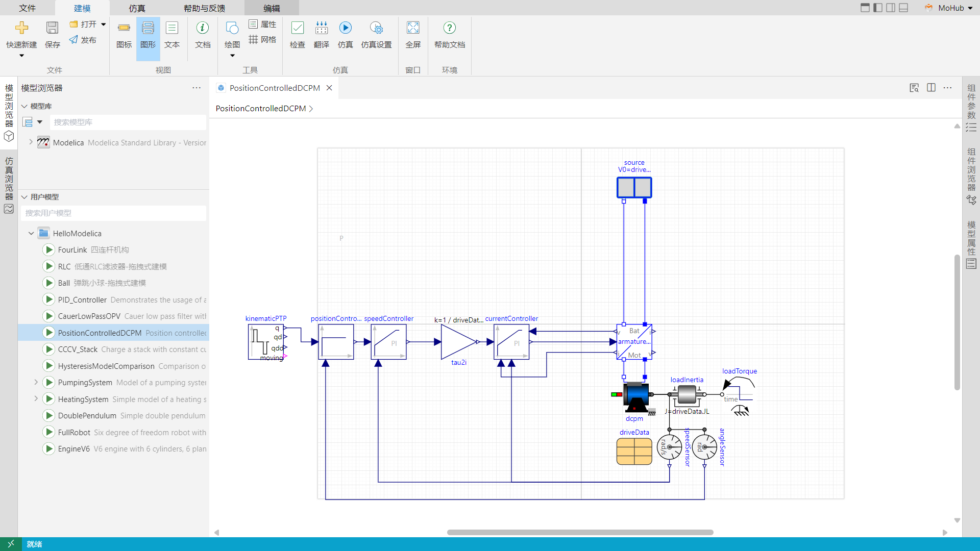Select the 仿真 ribbon tab

coord(137,8)
